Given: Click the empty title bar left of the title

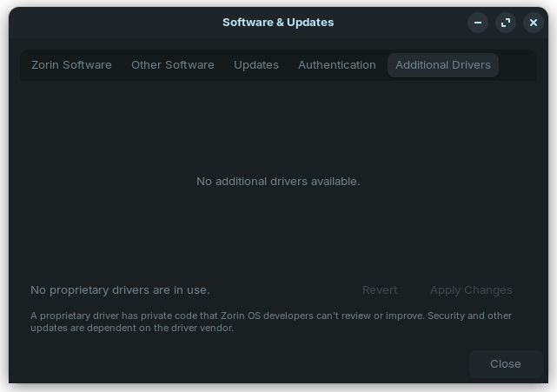Looking at the screenshot, I should pos(113,23).
